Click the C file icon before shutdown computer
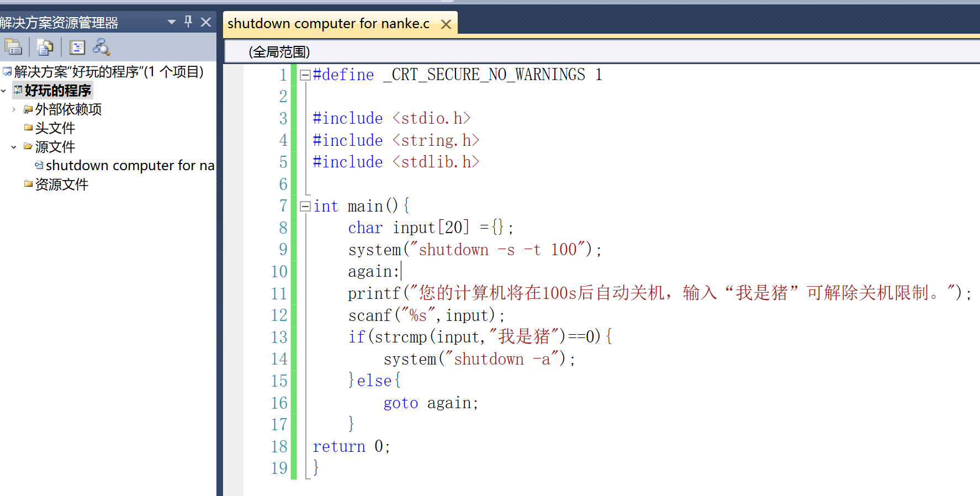Viewport: 980px width, 496px height. [39, 165]
